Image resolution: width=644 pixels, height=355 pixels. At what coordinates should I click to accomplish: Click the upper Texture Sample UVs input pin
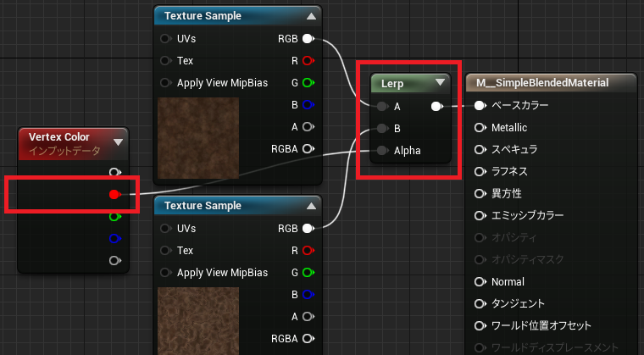[x=165, y=39]
